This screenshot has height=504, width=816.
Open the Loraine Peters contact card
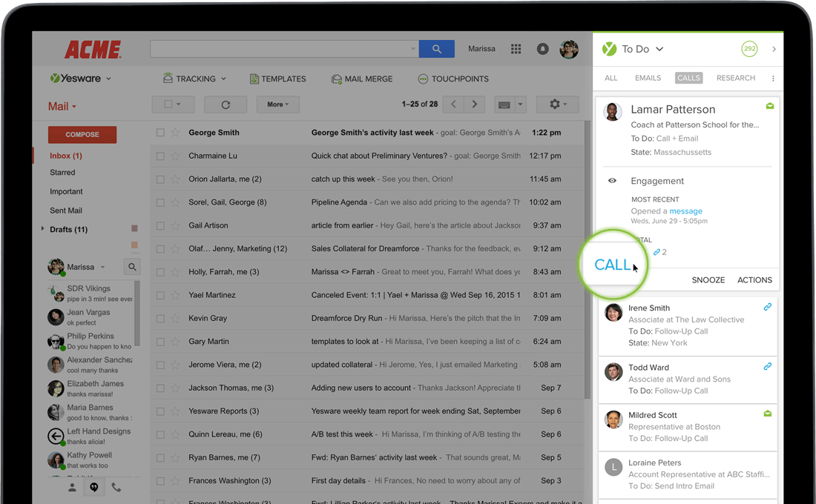pyautogui.click(x=688, y=474)
